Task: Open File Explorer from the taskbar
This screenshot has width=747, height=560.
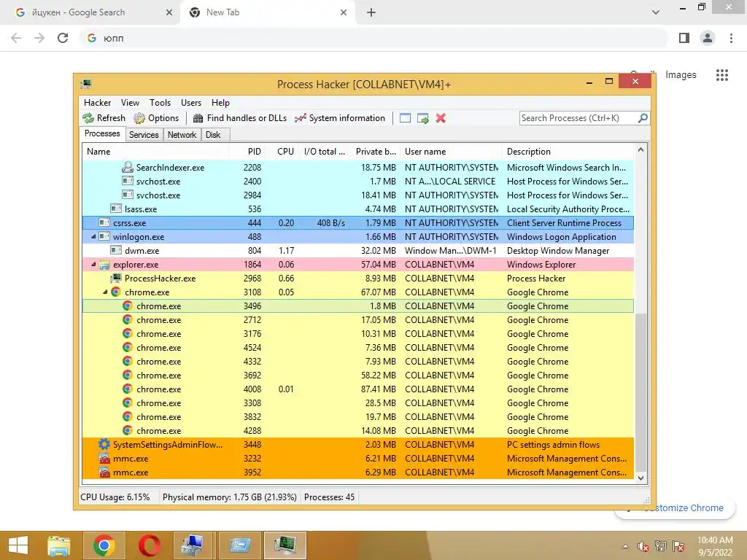Action: pyautogui.click(x=59, y=545)
